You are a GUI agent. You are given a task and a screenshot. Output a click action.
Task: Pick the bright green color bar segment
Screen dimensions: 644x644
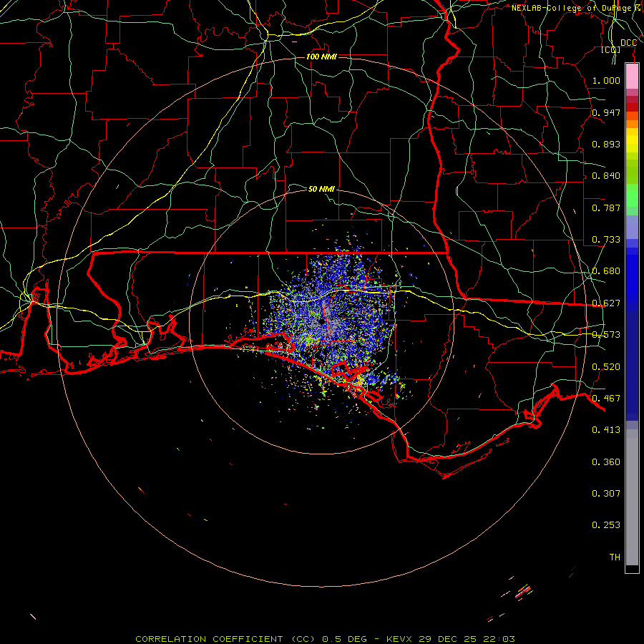pyautogui.click(x=632, y=195)
